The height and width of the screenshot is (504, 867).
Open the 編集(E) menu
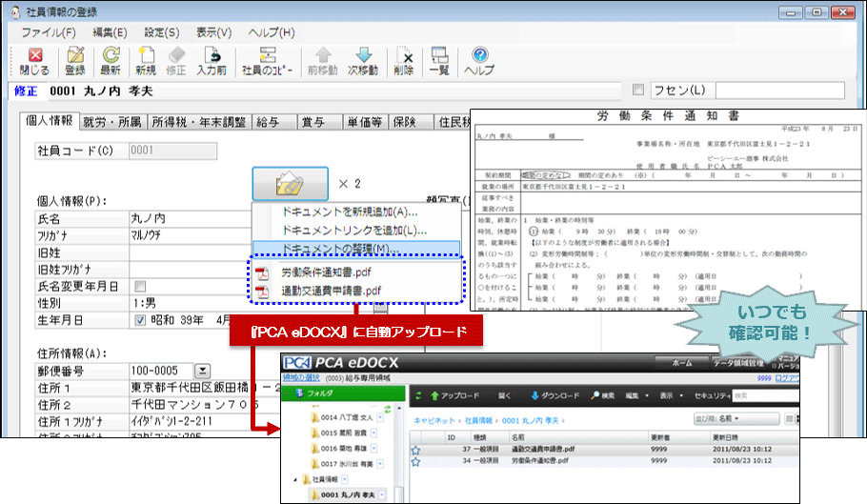110,32
